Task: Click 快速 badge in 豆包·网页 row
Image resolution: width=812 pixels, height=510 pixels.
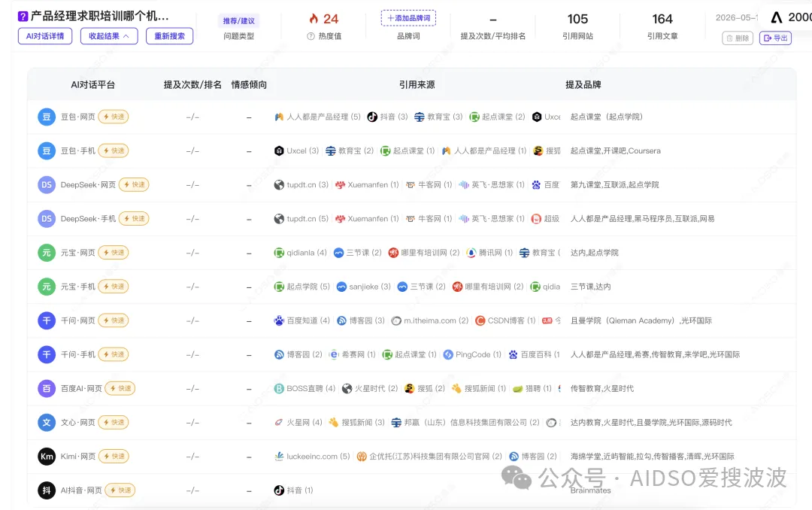Action: (114, 117)
